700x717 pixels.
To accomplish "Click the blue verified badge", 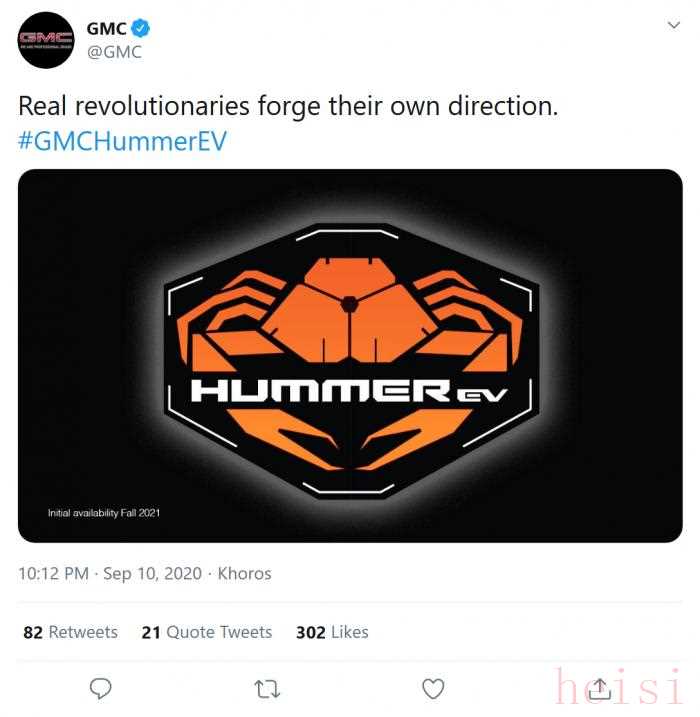I will coord(140,28).
